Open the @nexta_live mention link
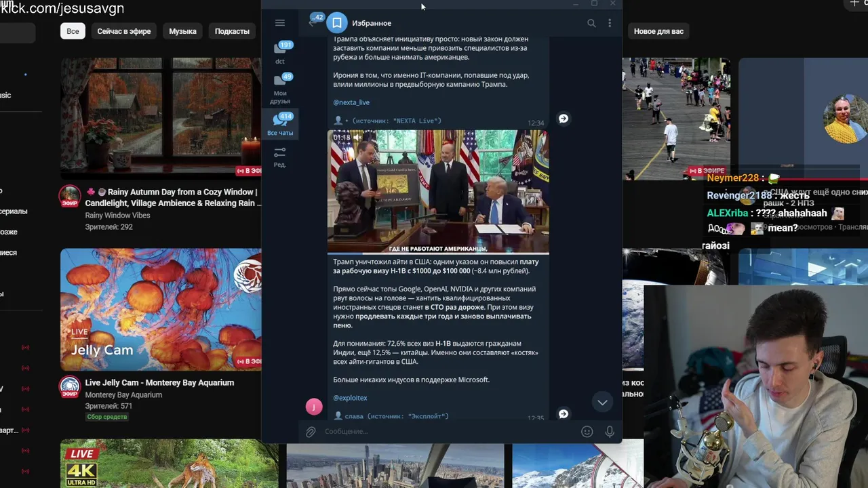Screen dimensions: 868x488 tap(351, 102)
